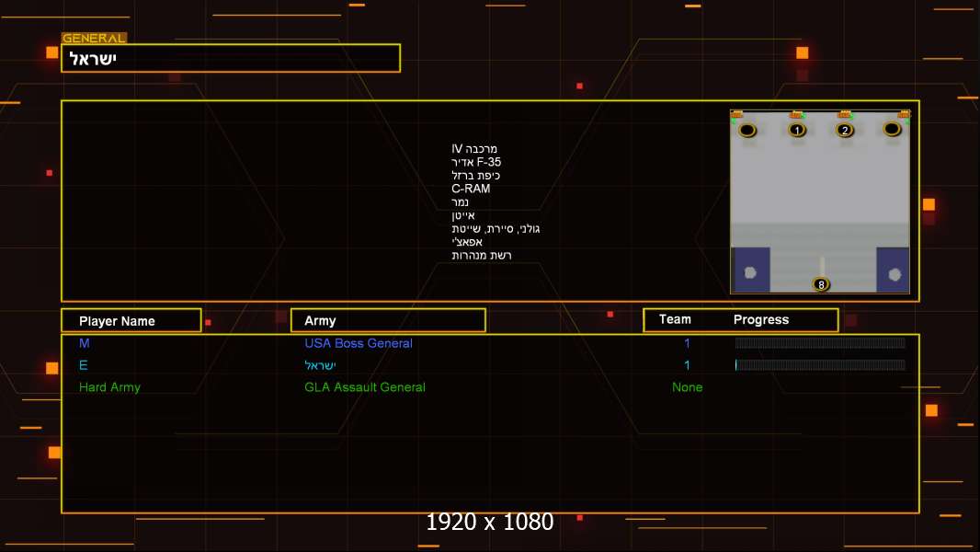Click the ישראל general name title
This screenshot has height=552, width=980.
tap(93, 59)
